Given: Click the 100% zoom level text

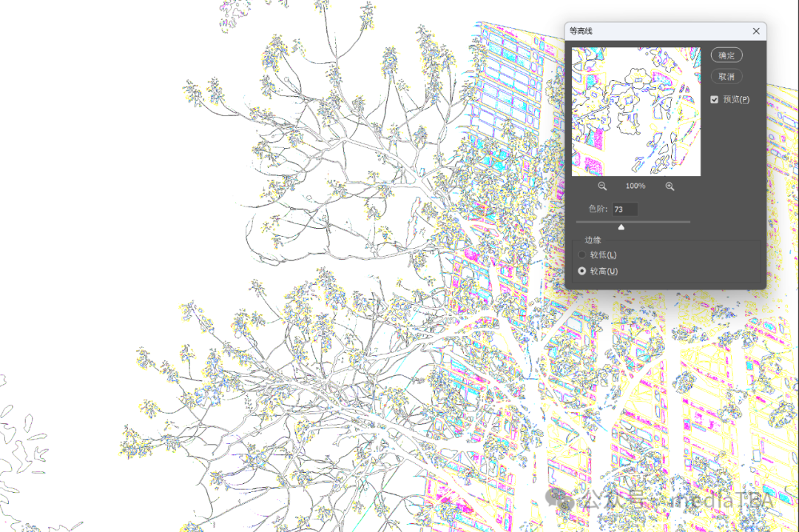Looking at the screenshot, I should click(x=636, y=186).
